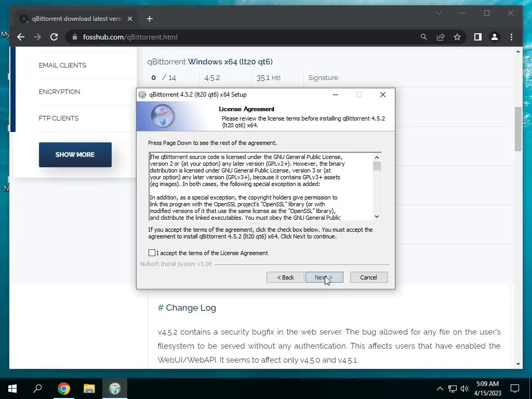Open File Explorer from taskbar
532x399 pixels.
pyautogui.click(x=89, y=389)
